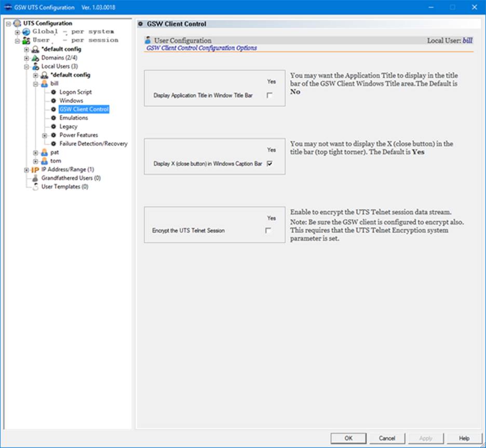Screen dimensions: 486x448
Task: Click the tom user icon
Action: (44, 161)
